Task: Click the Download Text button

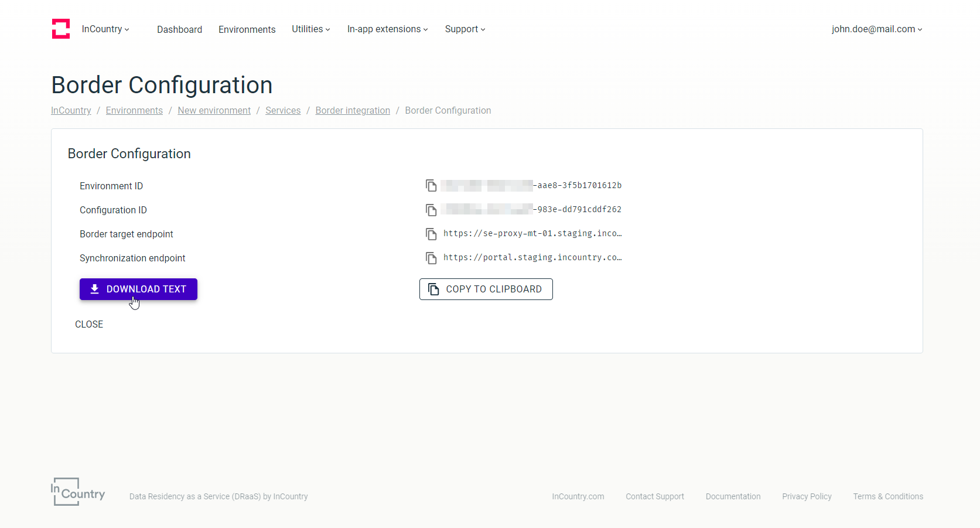Action: coord(138,289)
